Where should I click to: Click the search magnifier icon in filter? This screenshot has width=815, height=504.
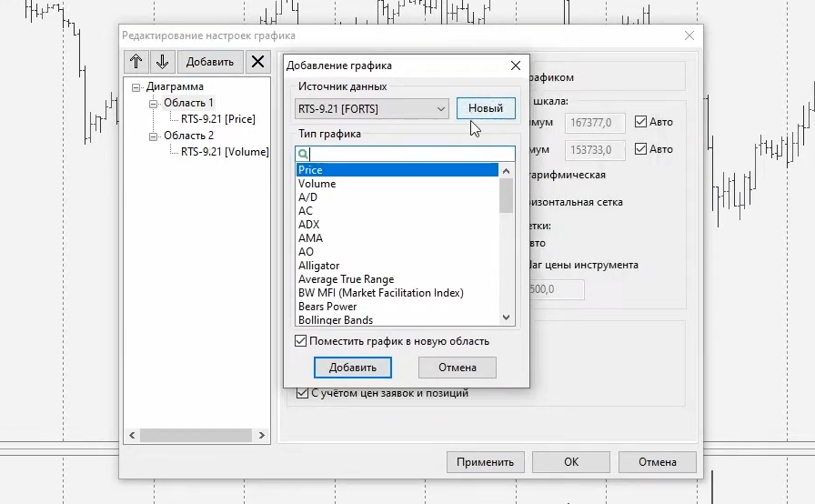(x=303, y=155)
